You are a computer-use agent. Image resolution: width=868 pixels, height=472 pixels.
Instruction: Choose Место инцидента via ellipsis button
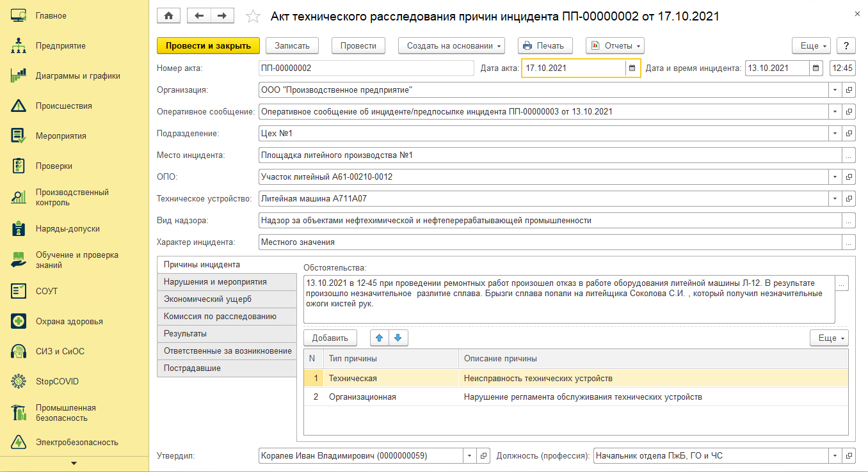[x=849, y=155]
